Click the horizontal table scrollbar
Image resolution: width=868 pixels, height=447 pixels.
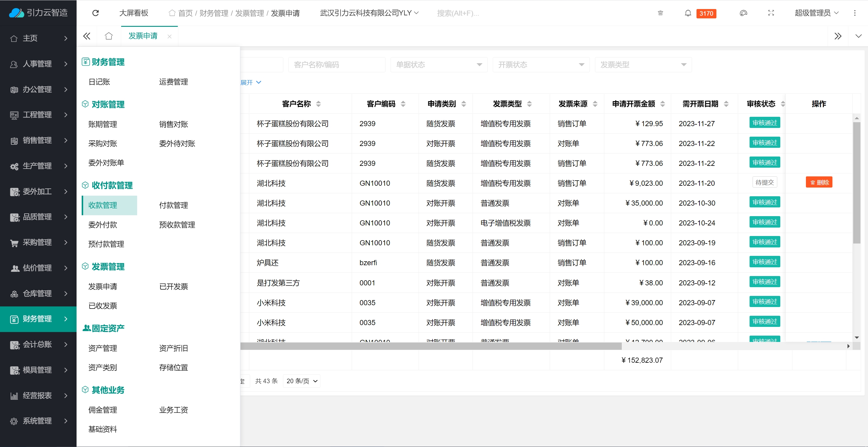pyautogui.click(x=431, y=346)
